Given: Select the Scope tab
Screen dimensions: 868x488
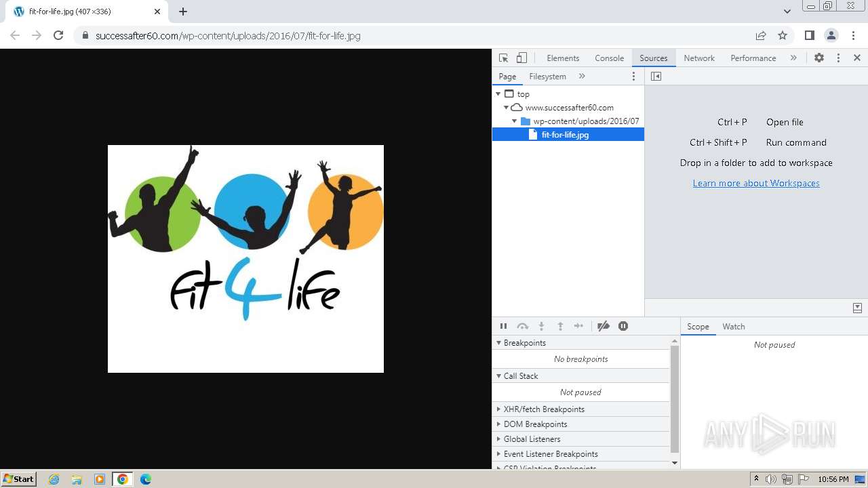Looking at the screenshot, I should [698, 327].
